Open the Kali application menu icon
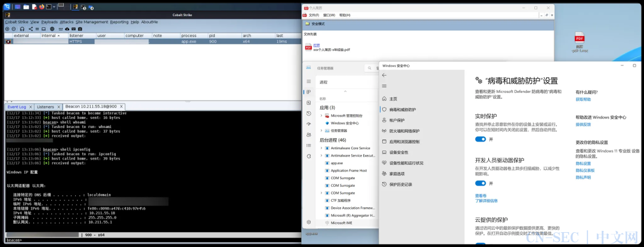The image size is (644, 247). tap(7, 7)
